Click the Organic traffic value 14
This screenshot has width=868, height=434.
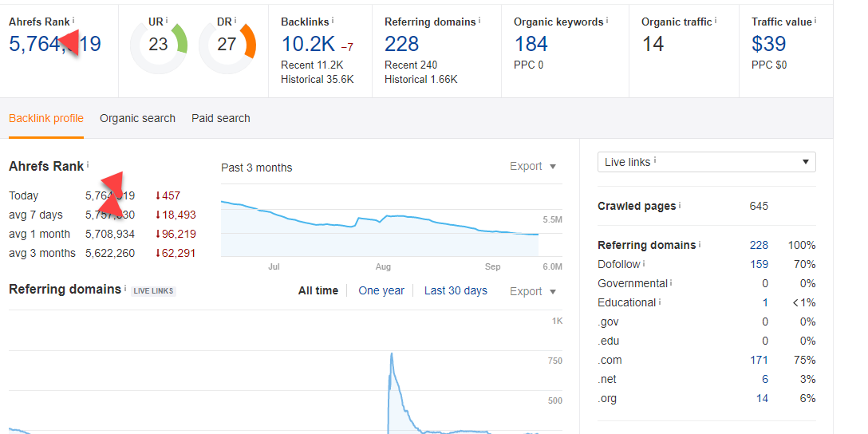(x=653, y=44)
